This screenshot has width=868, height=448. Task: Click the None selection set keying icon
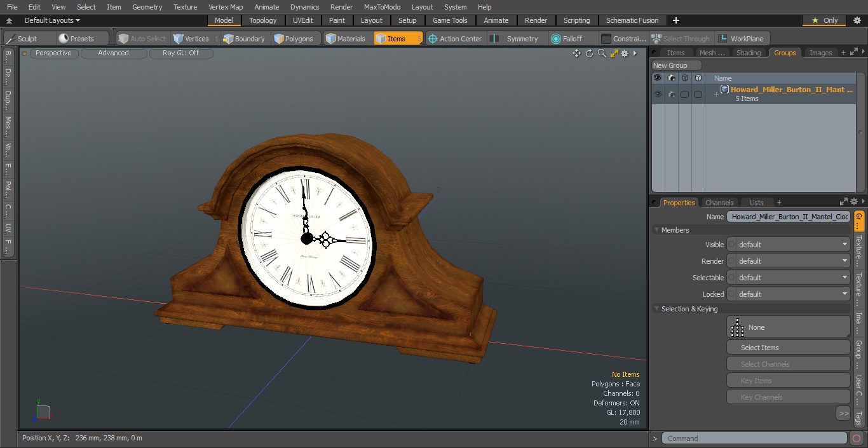pos(737,327)
